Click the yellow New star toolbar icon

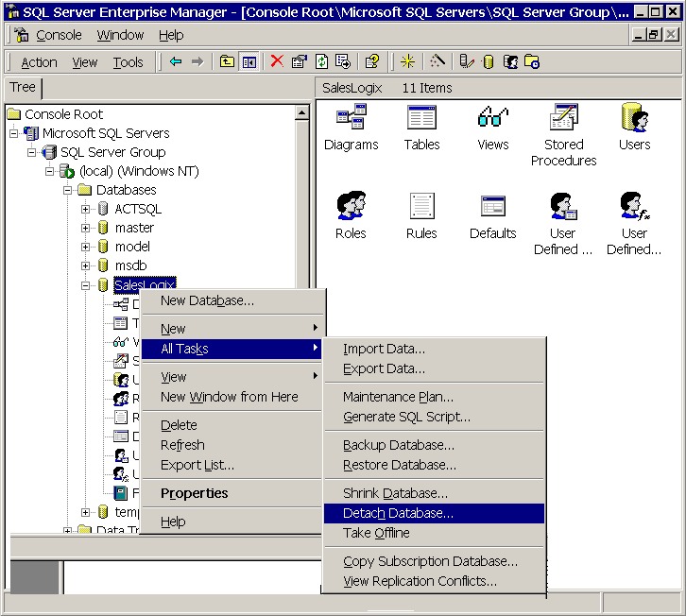407,61
